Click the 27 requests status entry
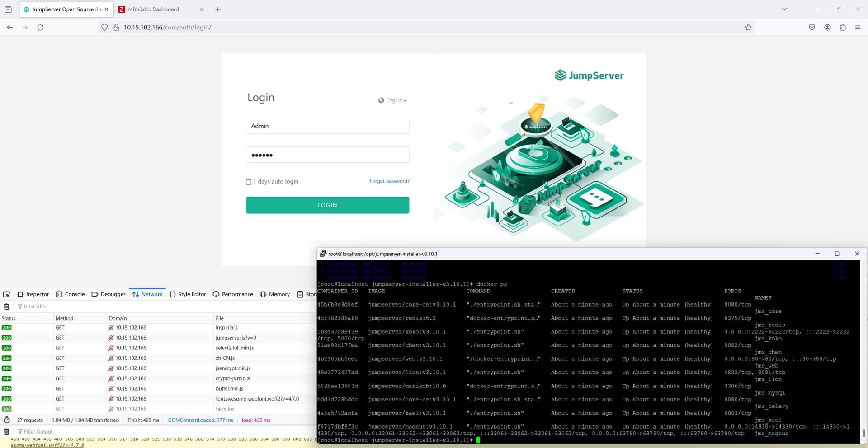This screenshot has width=868, height=448. click(30, 420)
